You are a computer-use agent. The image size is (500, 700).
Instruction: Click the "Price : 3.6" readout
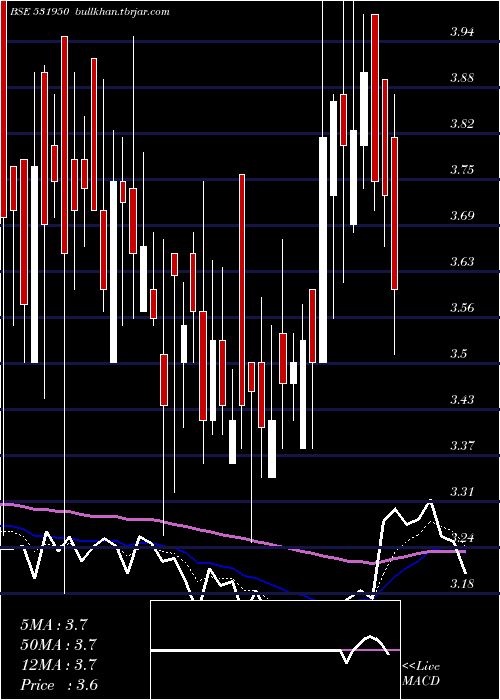pyautogui.click(x=59, y=685)
